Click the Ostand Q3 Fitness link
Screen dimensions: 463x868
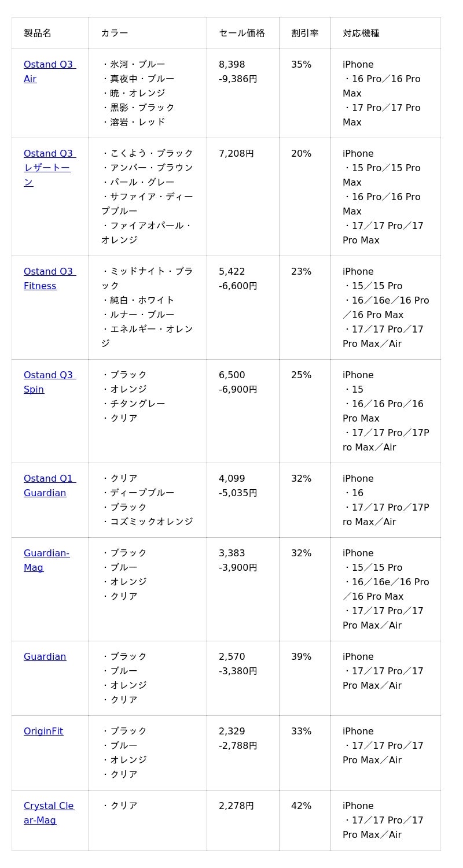[49, 272]
